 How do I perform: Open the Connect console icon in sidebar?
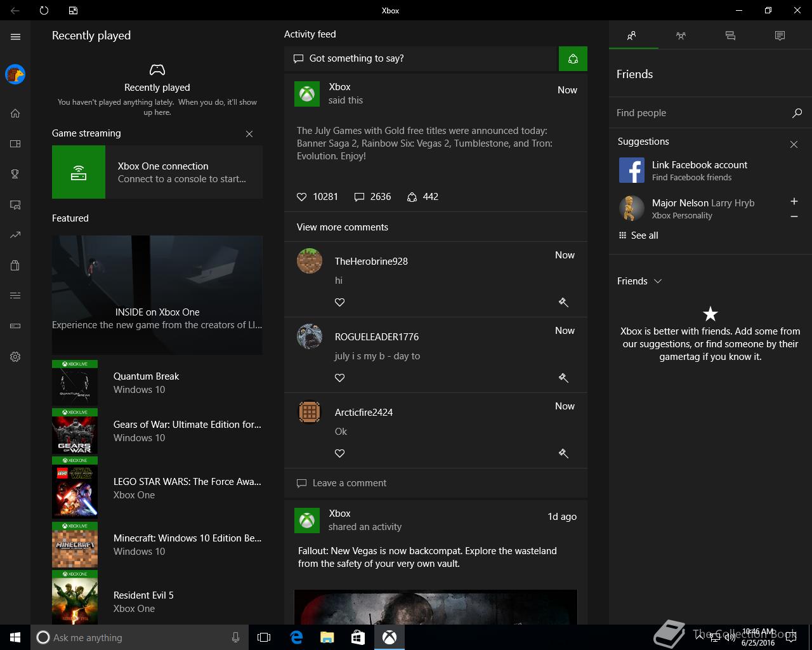pyautogui.click(x=15, y=326)
